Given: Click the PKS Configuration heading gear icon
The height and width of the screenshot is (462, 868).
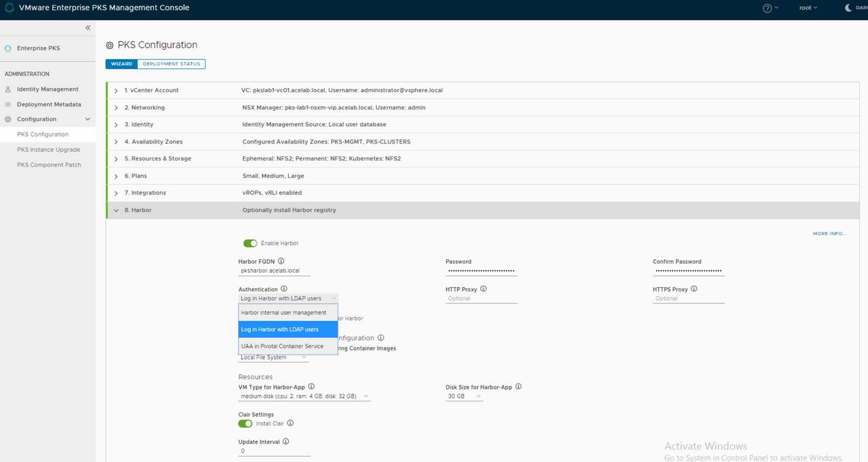Looking at the screenshot, I should click(x=110, y=46).
